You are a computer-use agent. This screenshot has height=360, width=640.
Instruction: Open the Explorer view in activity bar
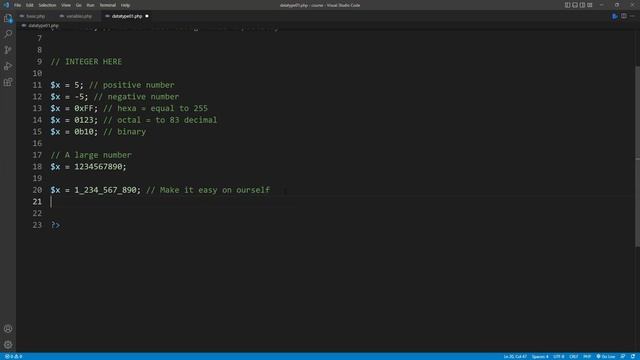[x=8, y=18]
